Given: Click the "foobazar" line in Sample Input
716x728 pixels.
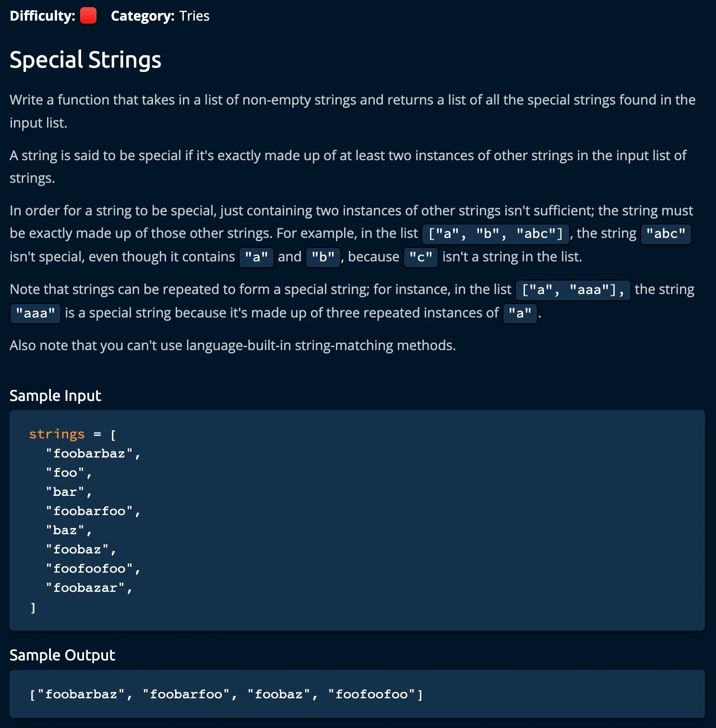Looking at the screenshot, I should pyautogui.click(x=85, y=588).
